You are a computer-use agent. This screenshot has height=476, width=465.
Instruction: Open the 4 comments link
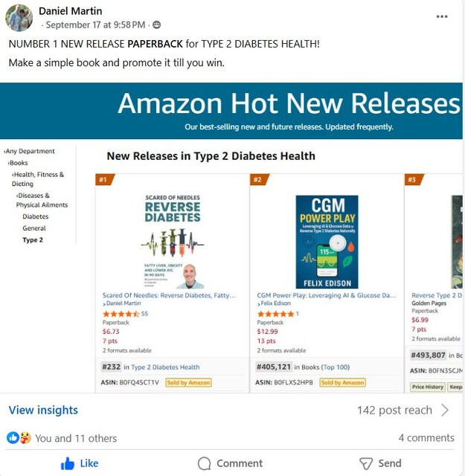(426, 438)
